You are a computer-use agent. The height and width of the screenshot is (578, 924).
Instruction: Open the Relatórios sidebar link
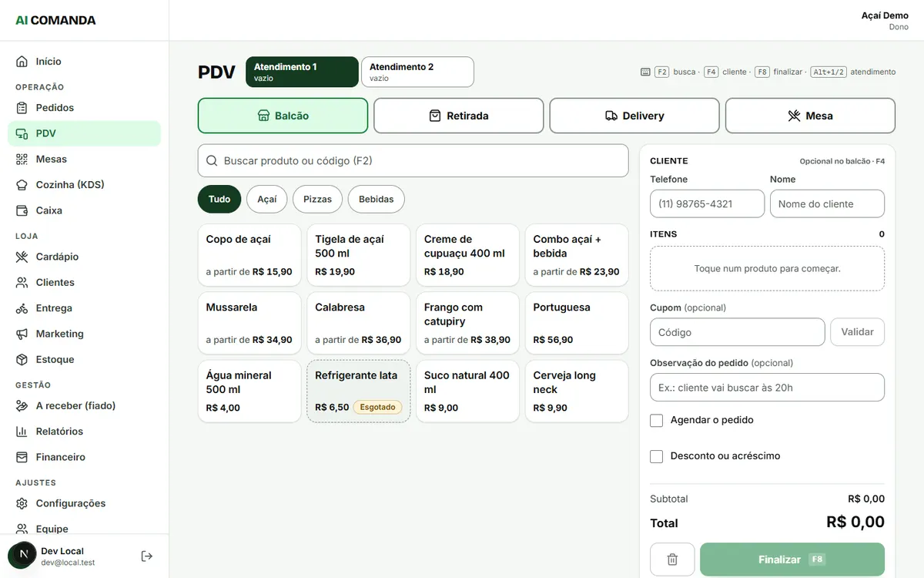[x=84, y=432]
